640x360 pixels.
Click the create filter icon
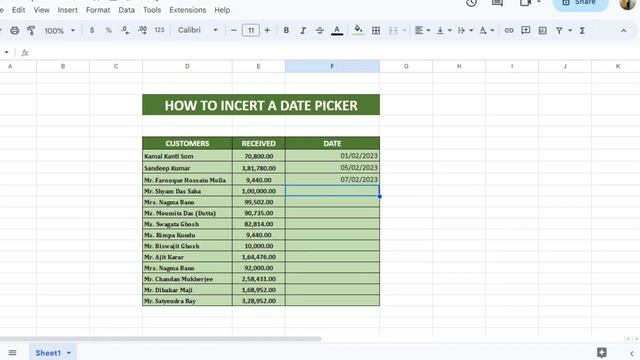point(559,31)
